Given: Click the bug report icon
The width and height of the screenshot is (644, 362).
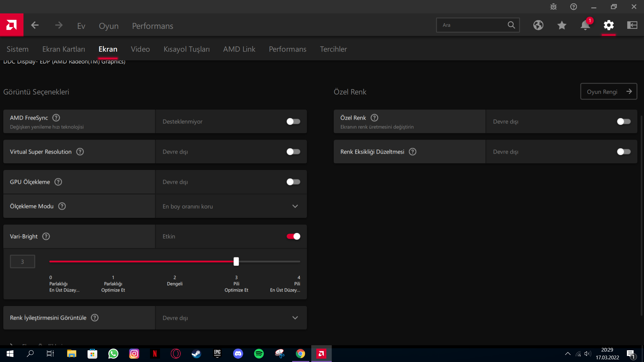Looking at the screenshot, I should pyautogui.click(x=553, y=7).
